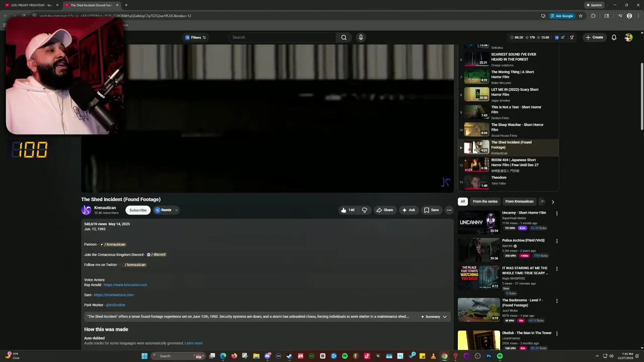Open Firefox from the taskbar
This screenshot has width=644, height=362.
coord(234,356)
